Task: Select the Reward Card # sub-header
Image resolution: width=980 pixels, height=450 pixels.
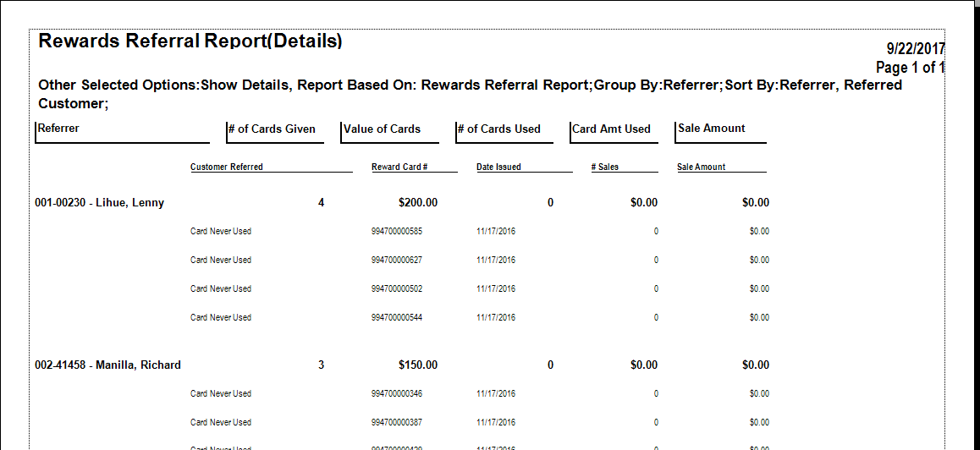Action: (399, 167)
